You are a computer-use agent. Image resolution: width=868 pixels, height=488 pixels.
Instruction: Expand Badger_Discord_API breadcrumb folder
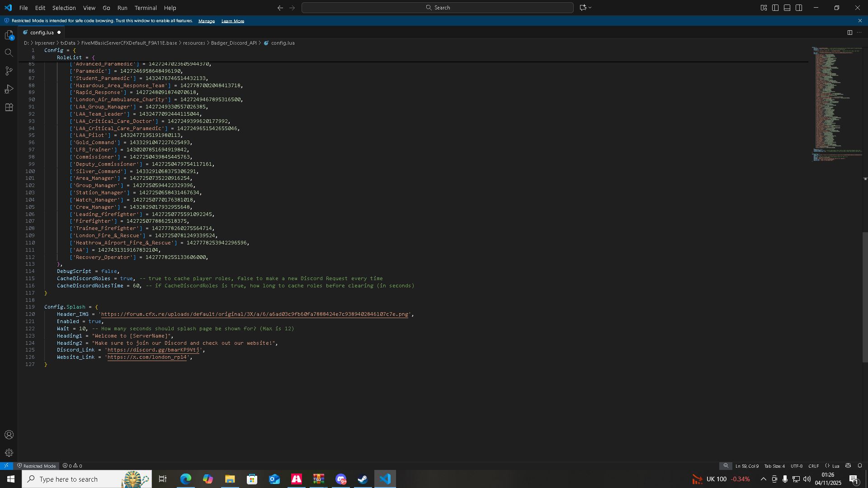233,43
